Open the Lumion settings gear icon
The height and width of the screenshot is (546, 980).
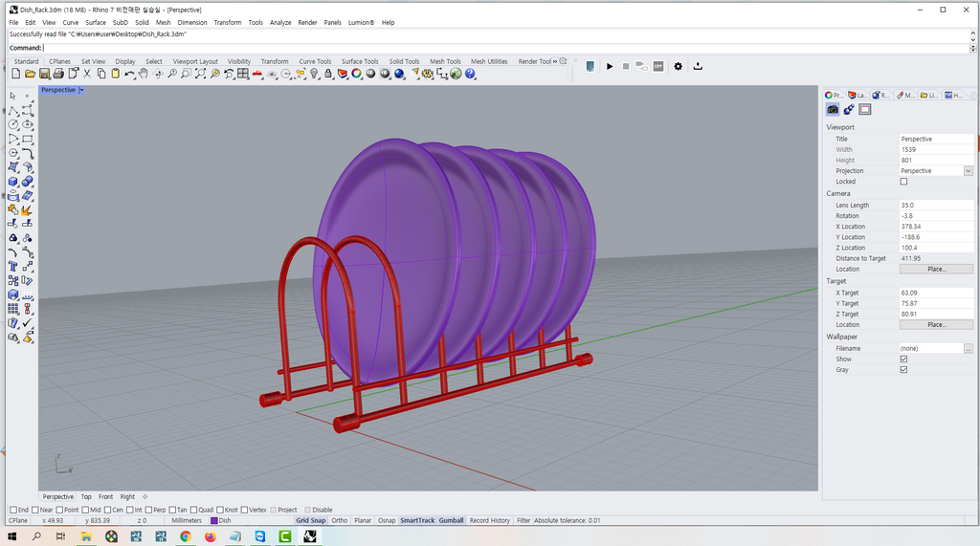(679, 66)
